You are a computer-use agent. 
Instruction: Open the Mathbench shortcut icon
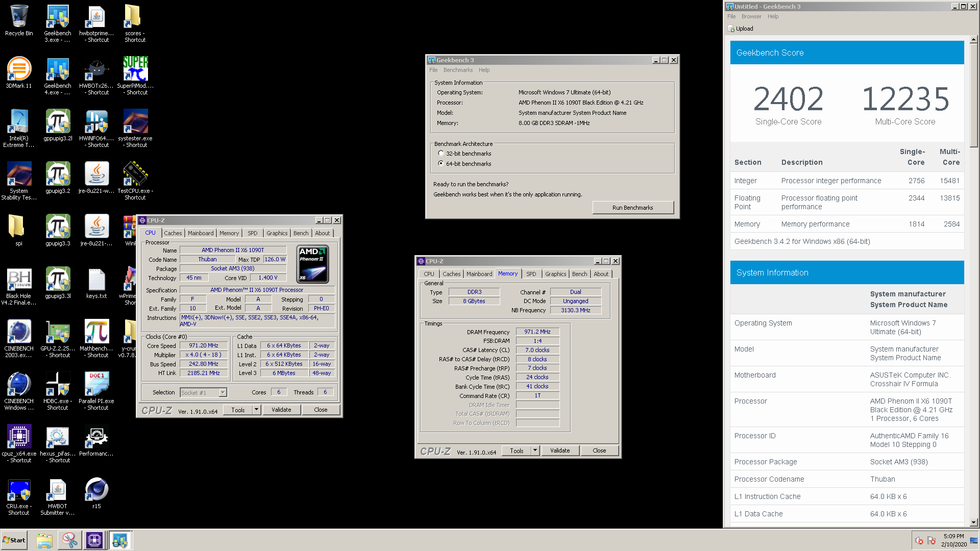click(96, 339)
